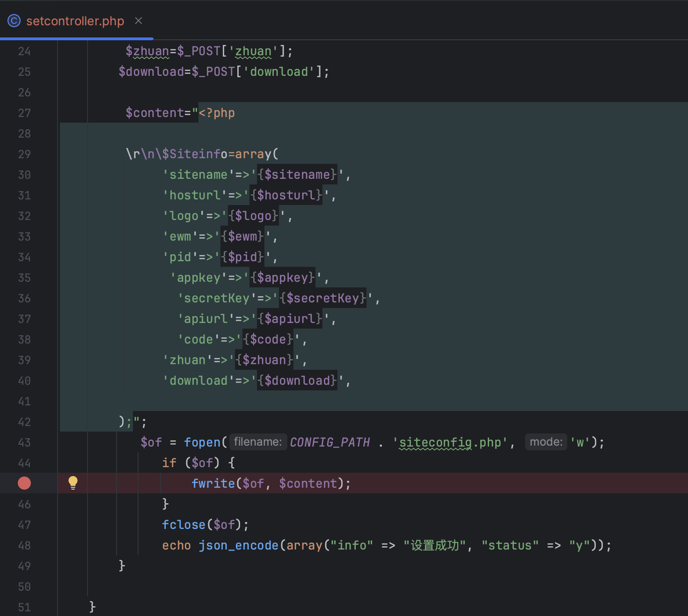Click the 'siteconfig.php' string
Viewport: 688px width, 616px height.
point(450,442)
